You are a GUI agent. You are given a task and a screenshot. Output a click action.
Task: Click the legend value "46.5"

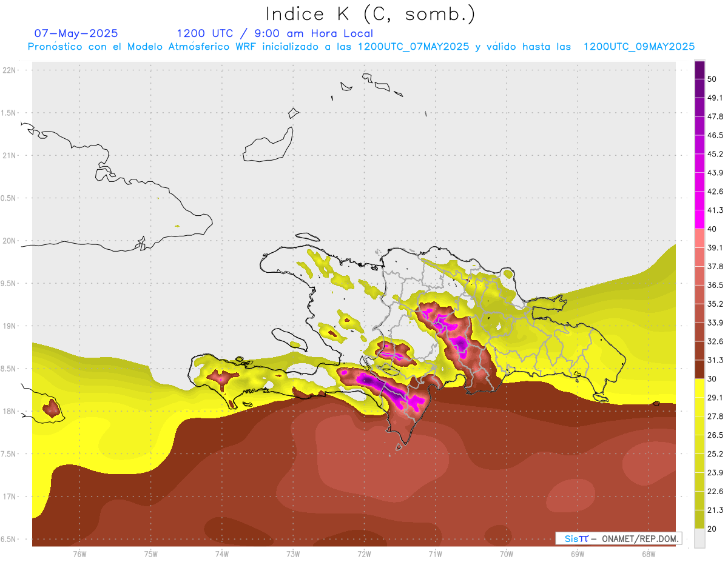pos(715,135)
